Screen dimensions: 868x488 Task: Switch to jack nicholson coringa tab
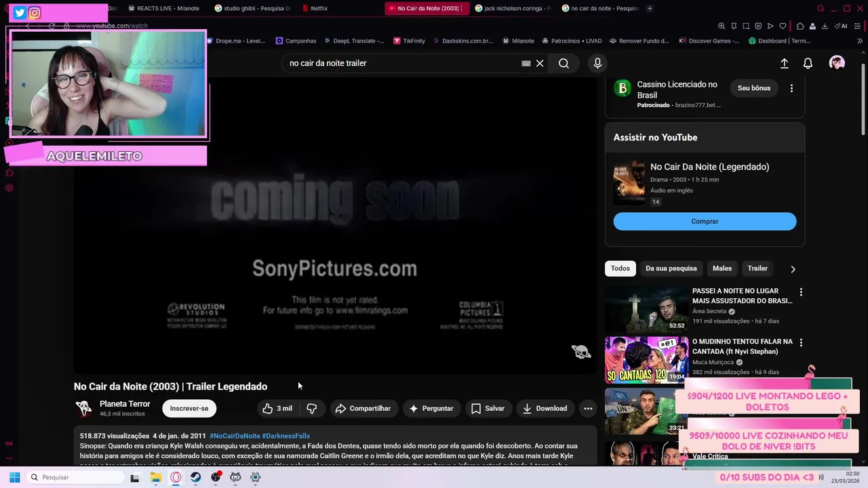coord(513,8)
